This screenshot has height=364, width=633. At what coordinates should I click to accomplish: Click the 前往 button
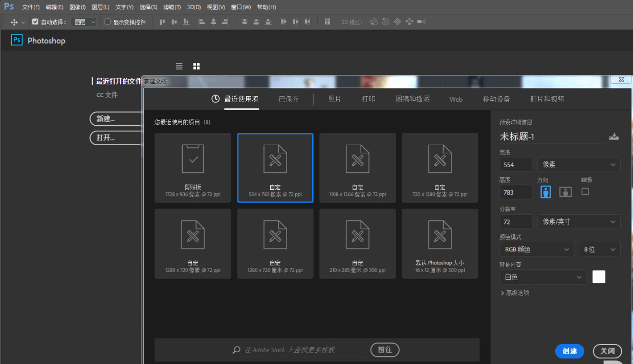coord(385,350)
